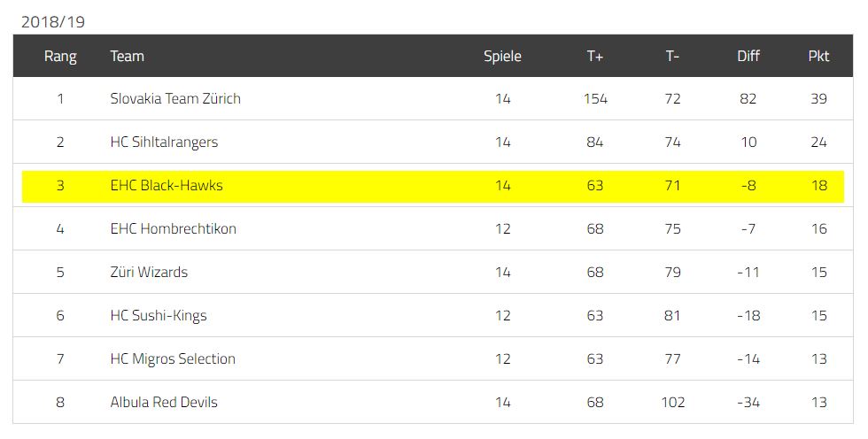Select the -34 goal difference value
Image resolution: width=868 pixels, height=439 pixels.
(x=748, y=402)
